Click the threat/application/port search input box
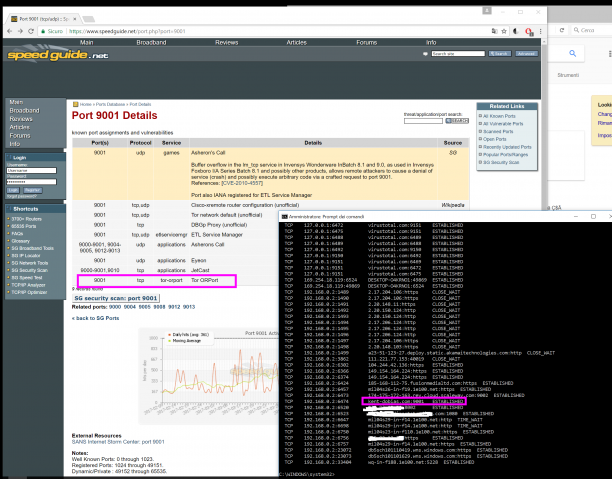 click(423, 121)
